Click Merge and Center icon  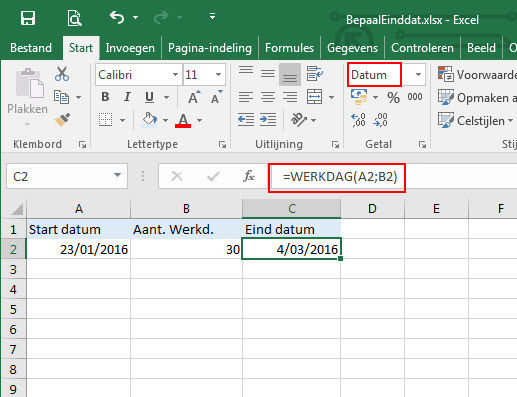pyautogui.click(x=315, y=97)
